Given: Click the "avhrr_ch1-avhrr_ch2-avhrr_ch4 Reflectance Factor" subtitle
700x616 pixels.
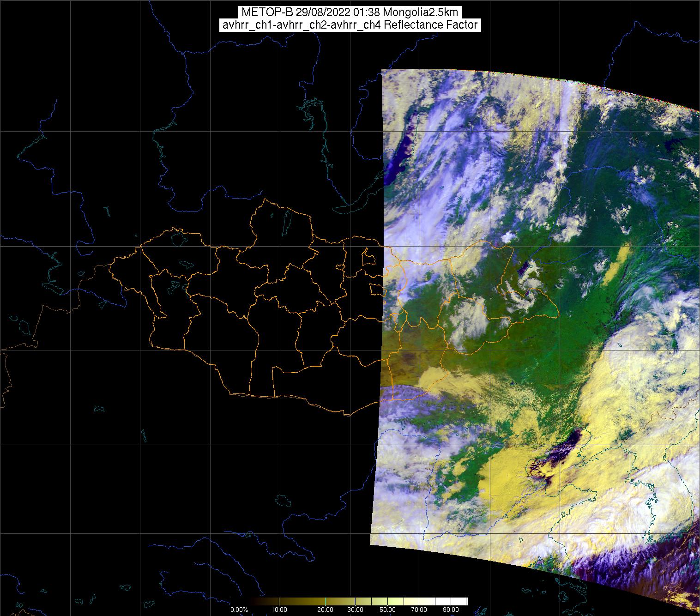Looking at the screenshot, I should [350, 25].
